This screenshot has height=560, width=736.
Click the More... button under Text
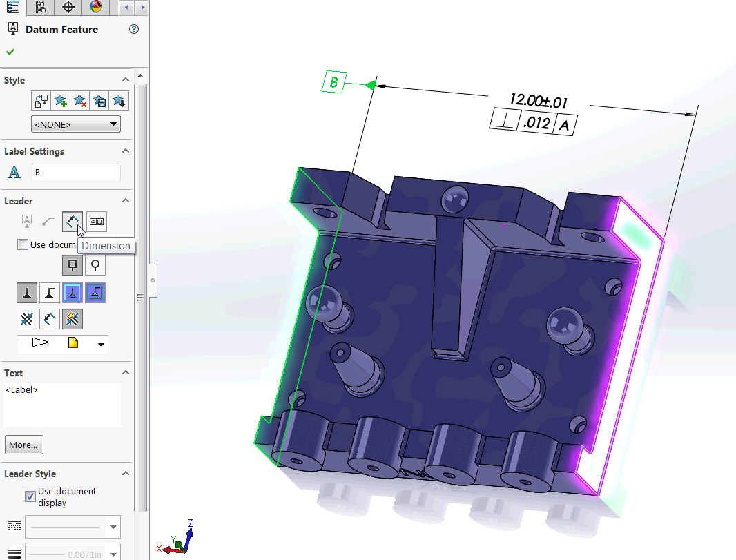coord(23,444)
